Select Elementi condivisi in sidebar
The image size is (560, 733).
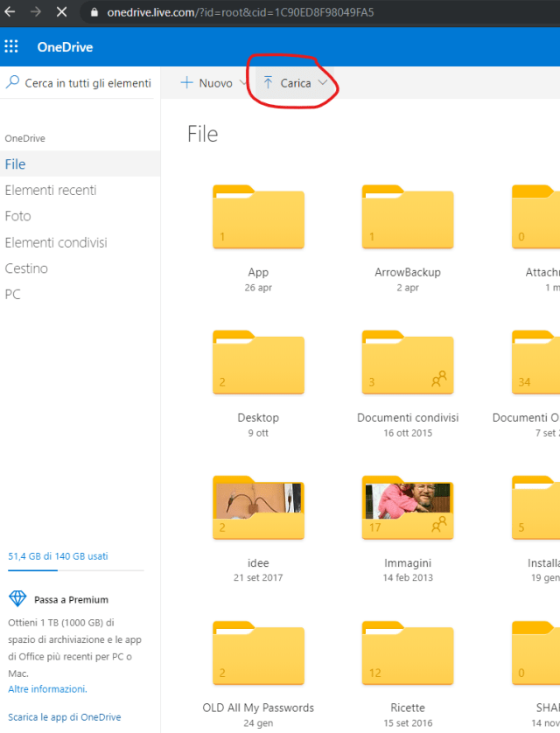(x=56, y=242)
